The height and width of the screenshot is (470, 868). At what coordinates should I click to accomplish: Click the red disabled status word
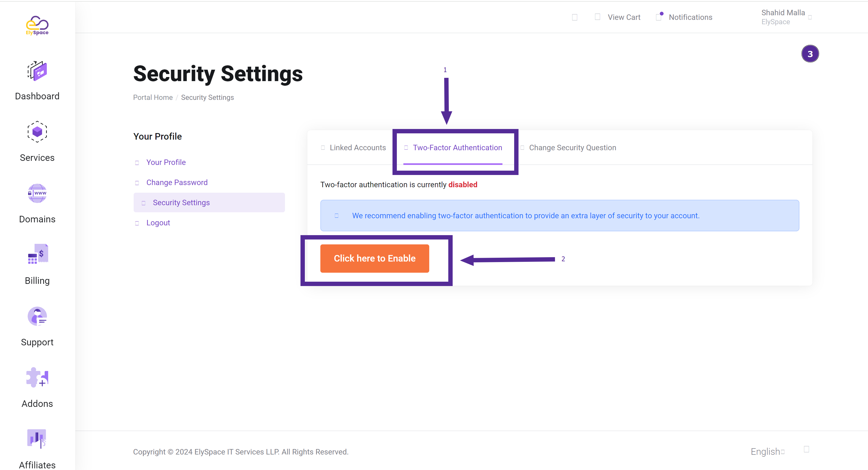(463, 185)
